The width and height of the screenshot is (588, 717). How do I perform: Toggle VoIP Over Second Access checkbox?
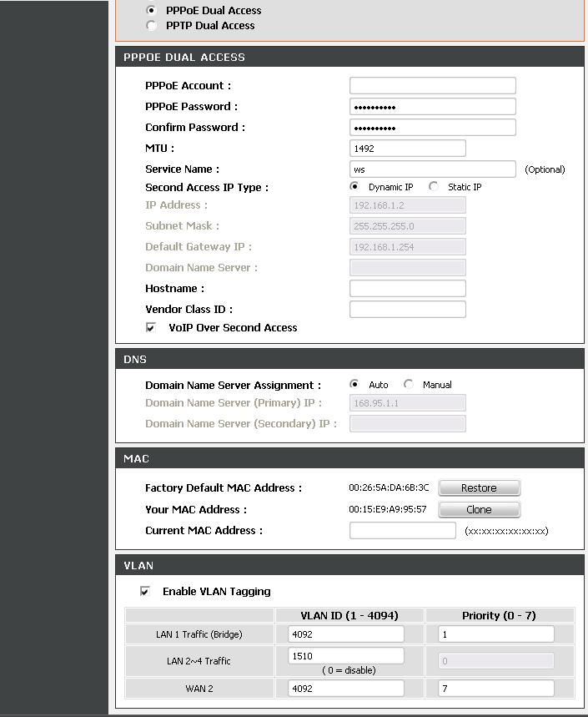click(x=151, y=328)
